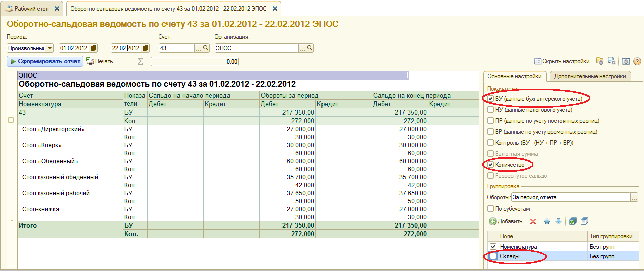Image resolution: width=644 pixels, height=272 pixels.
Task: Check the Склады grouping field checkbox
Action: click(493, 256)
